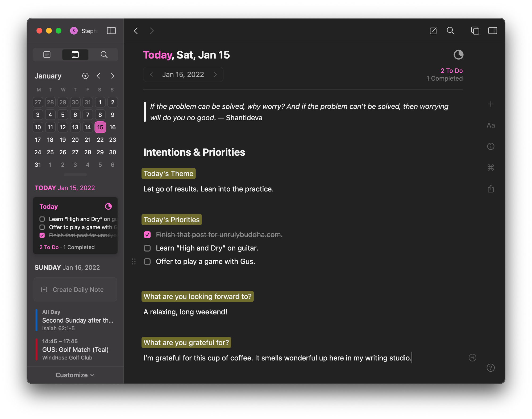
Task: Click Jan 1 date on calendar
Action: click(x=100, y=101)
